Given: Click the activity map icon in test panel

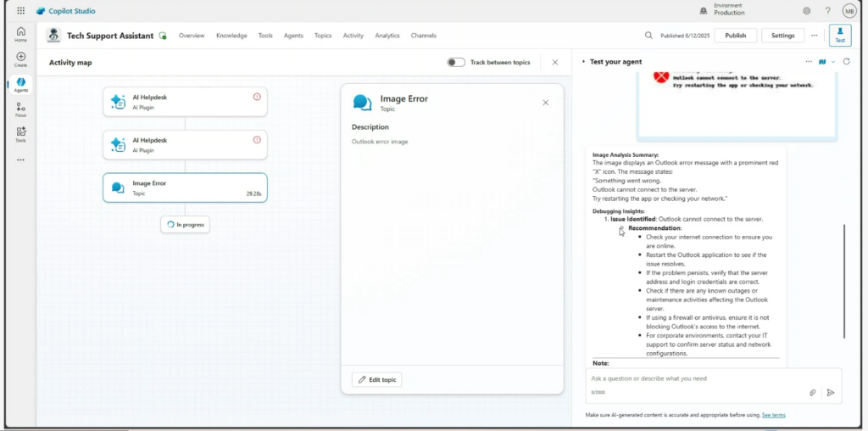Looking at the screenshot, I should click(x=822, y=61).
